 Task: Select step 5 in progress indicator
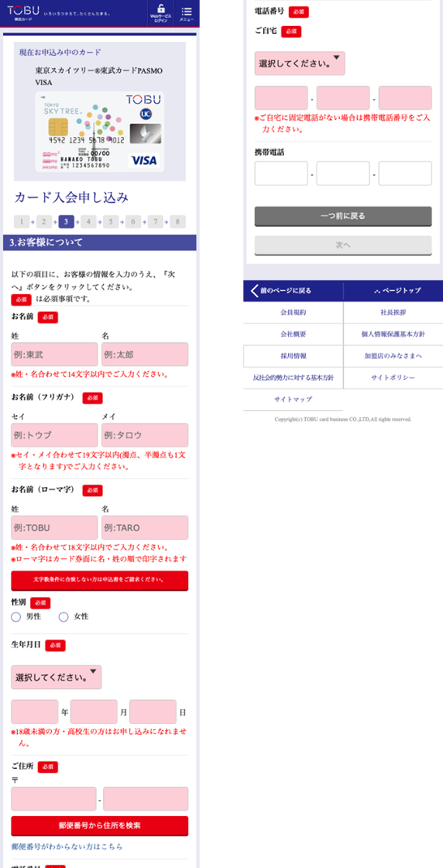click(x=110, y=222)
